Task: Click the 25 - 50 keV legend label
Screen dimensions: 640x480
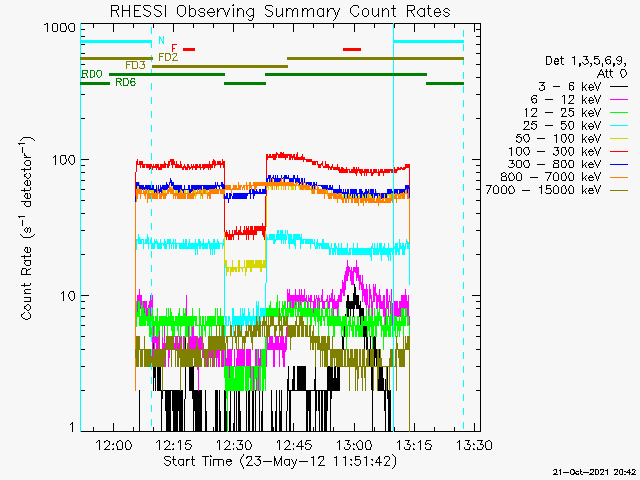Action: (x=562, y=125)
